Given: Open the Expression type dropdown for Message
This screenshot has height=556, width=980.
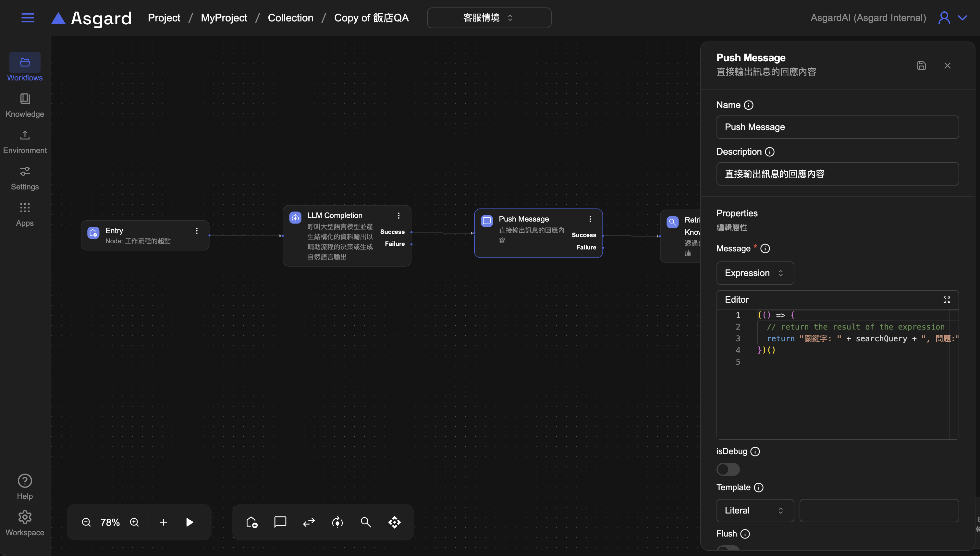Looking at the screenshot, I should [755, 273].
